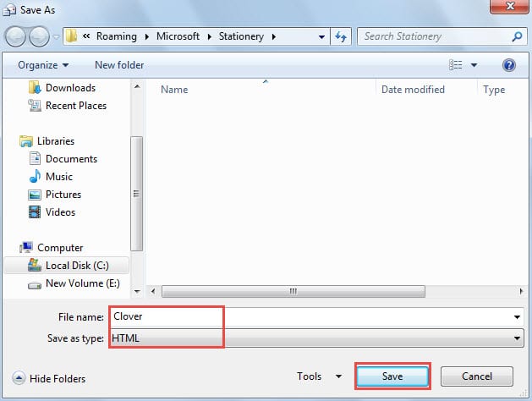532x401 pixels.
Task: Click the File name input field
Action: pyautogui.click(x=313, y=316)
